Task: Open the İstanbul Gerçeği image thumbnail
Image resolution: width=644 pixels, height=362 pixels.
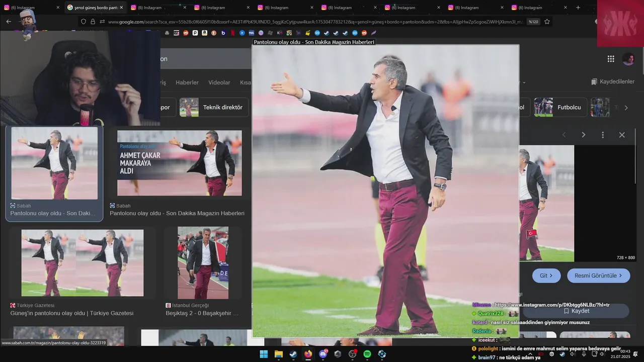Action: coord(203,263)
